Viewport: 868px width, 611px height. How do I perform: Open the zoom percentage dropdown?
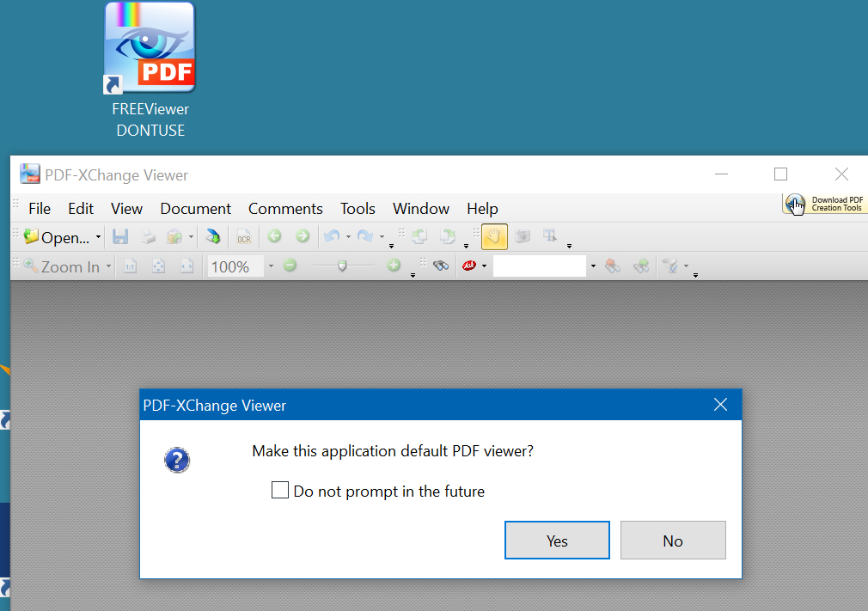click(x=271, y=266)
